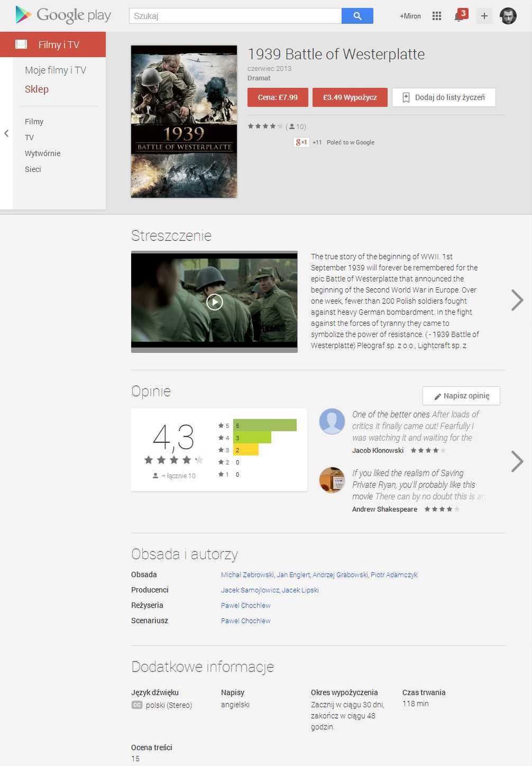Open the notifications bell with 3 alerts

click(x=461, y=15)
